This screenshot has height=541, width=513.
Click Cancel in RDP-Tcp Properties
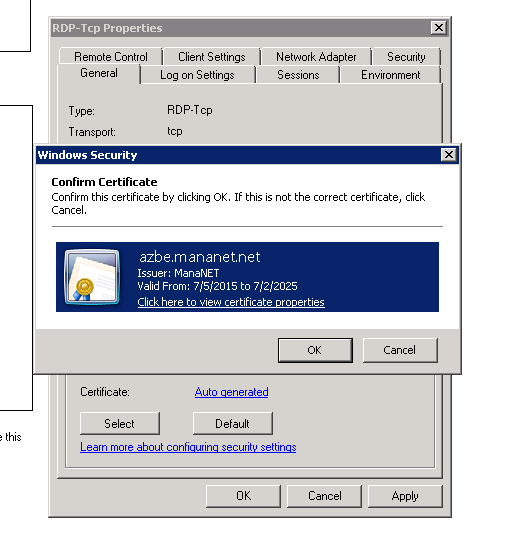[x=324, y=496]
